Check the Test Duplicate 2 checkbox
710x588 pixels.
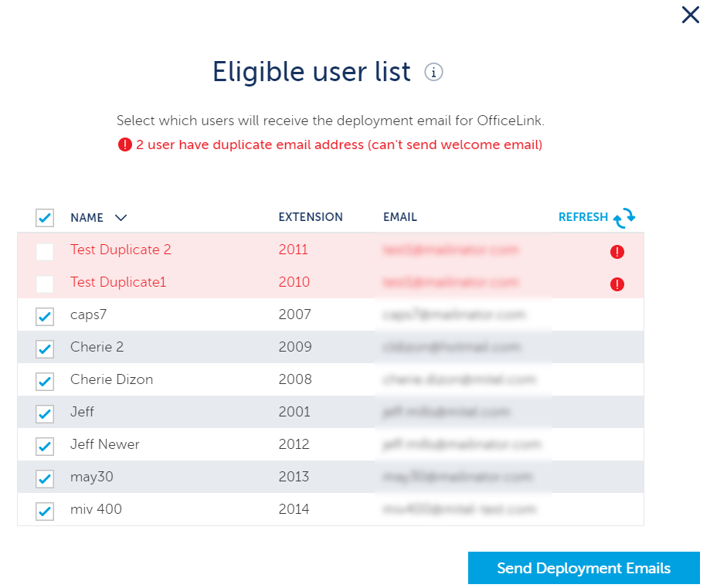45,251
